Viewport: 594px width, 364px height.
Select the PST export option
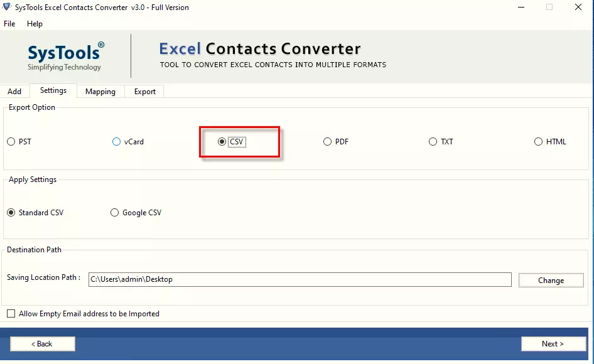tap(19, 142)
